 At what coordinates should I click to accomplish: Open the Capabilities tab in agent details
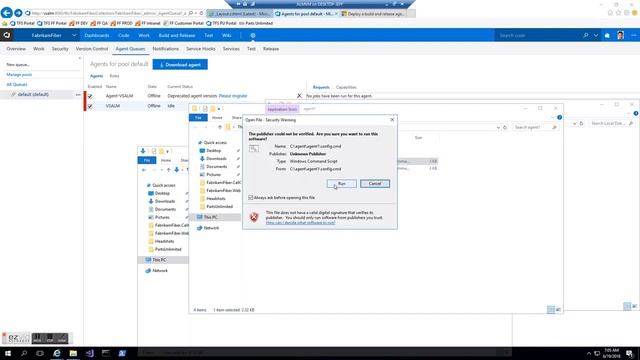coord(346,87)
